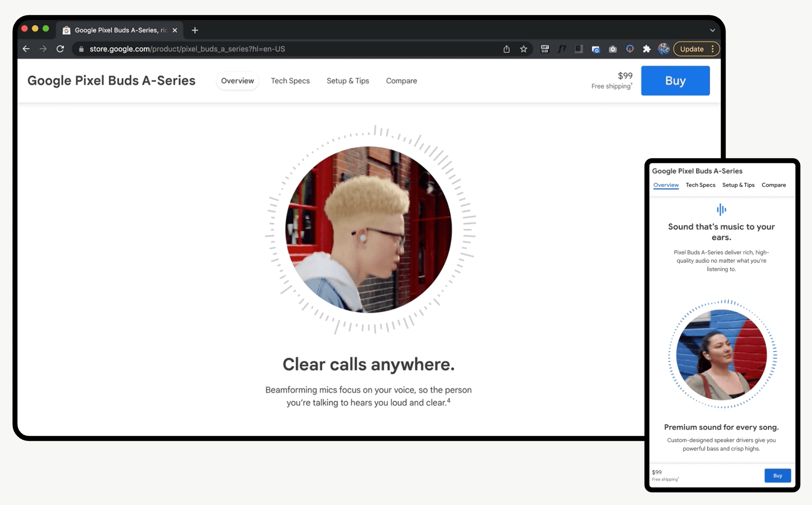Reload the page with the refresh icon
This screenshot has height=505, width=812.
click(61, 49)
